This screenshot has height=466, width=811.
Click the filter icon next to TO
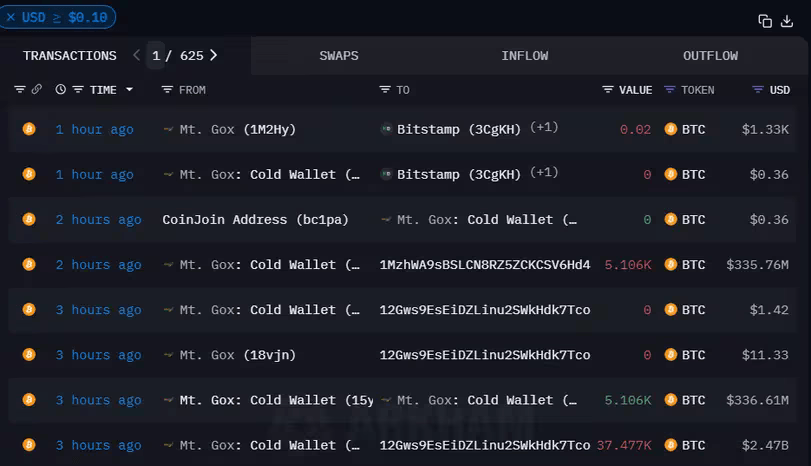[x=385, y=90]
